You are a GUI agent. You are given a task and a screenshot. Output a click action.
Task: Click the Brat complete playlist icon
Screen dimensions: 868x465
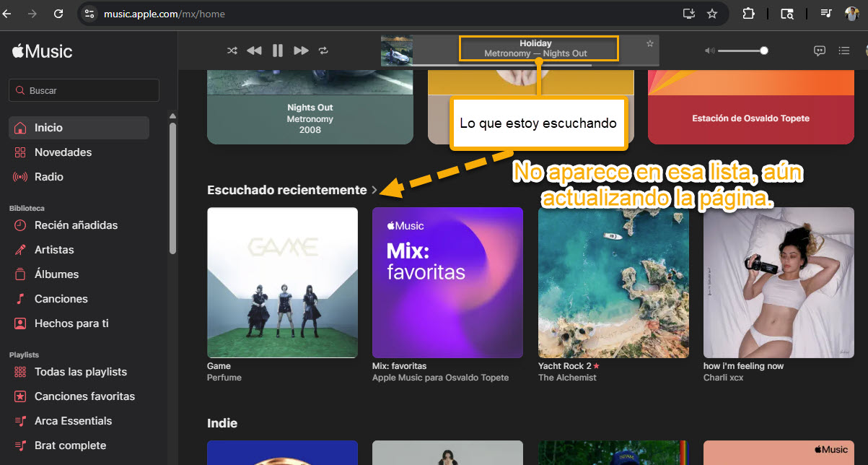coord(20,446)
